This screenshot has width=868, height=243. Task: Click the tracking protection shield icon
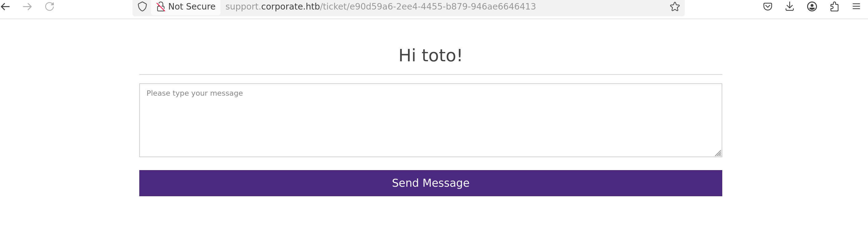[142, 6]
